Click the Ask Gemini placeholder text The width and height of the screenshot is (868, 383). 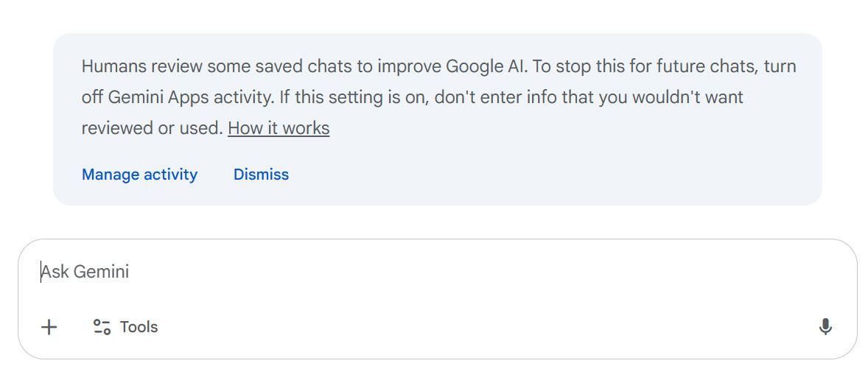click(x=85, y=272)
